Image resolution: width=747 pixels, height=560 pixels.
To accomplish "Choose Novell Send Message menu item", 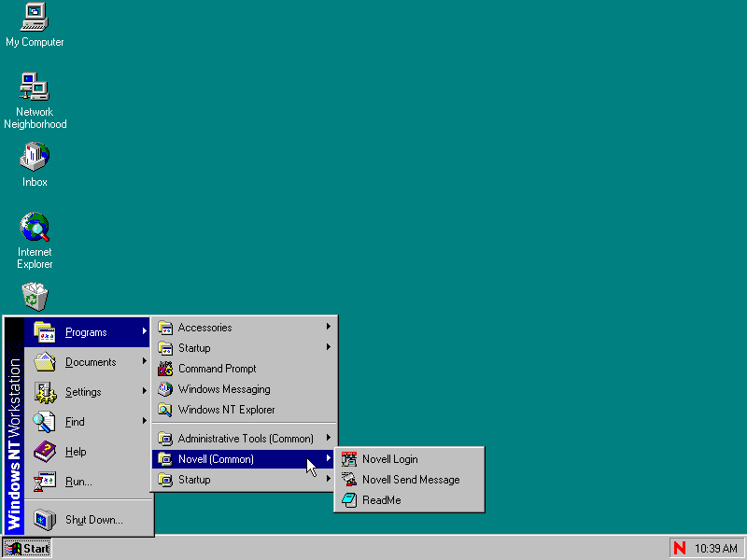I will click(409, 480).
